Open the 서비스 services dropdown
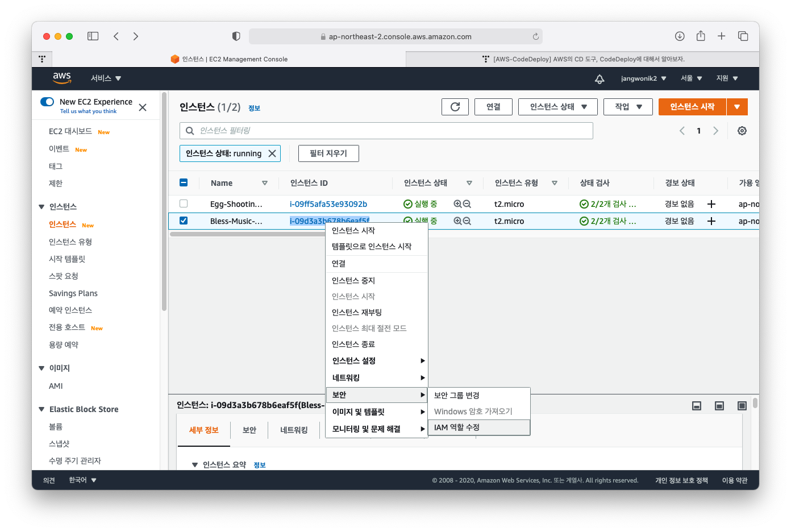Image resolution: width=791 pixels, height=532 pixels. tap(106, 78)
